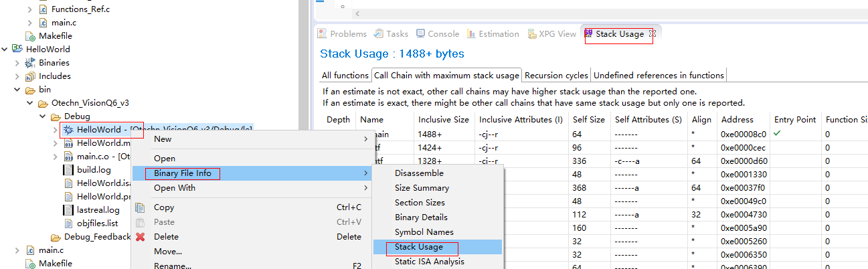Click the Problems view icon
This screenshot has height=269, width=868.
pyautogui.click(x=322, y=33)
